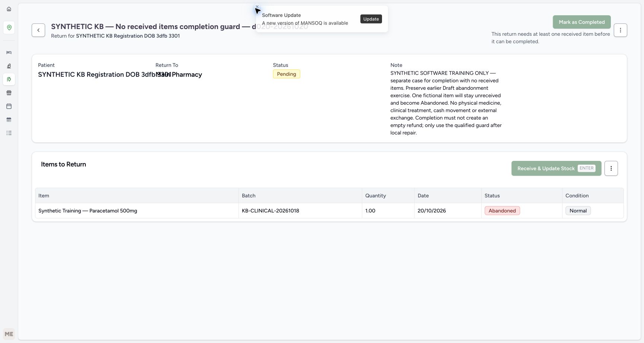
Task: Select Synthetic Training — Paracetamol 500mg row
Action: click(329, 211)
